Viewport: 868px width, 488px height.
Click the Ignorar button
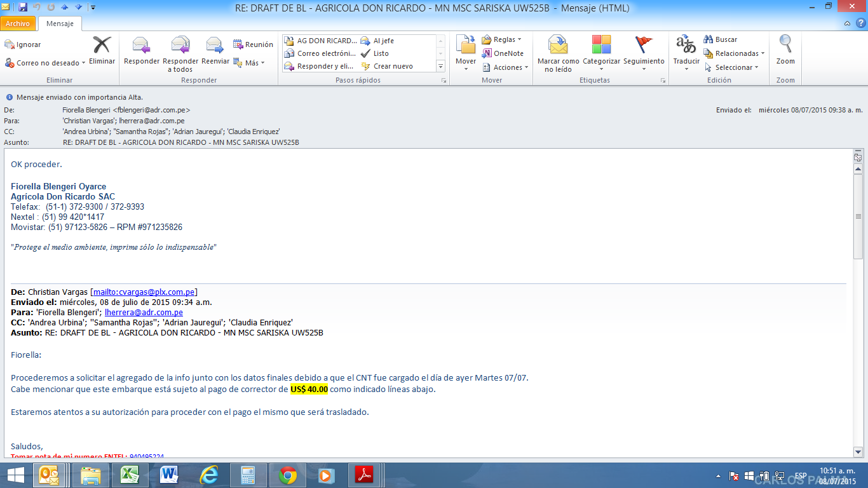point(23,44)
